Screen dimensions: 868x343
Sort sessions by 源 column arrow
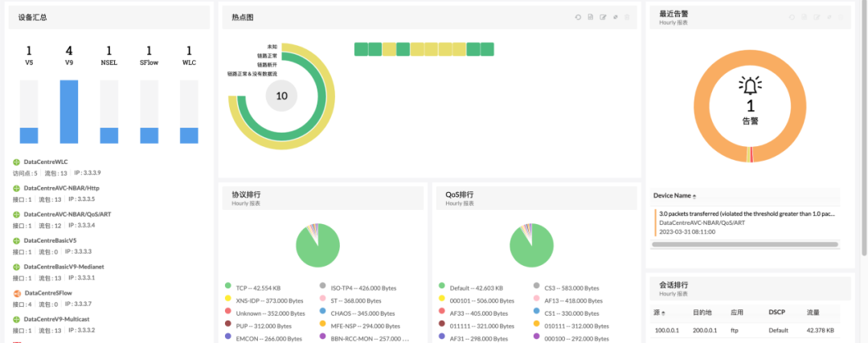663,313
